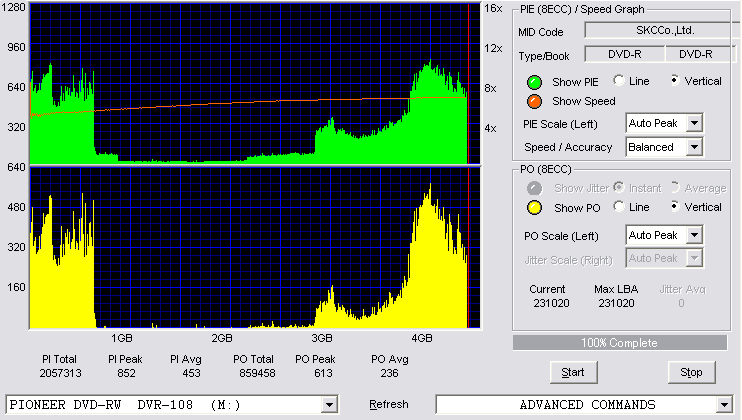Click the Stop button
The width and height of the screenshot is (742, 420).
(691, 373)
